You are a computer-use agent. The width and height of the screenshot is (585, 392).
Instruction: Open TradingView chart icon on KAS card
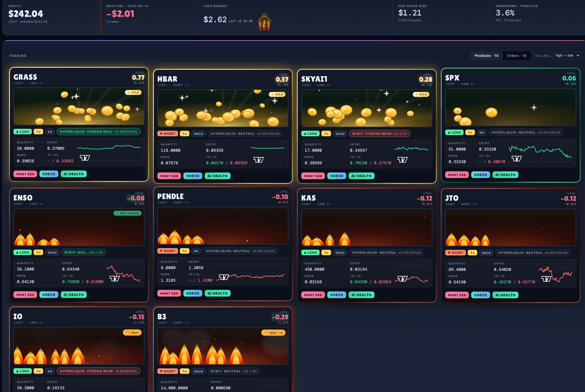click(403, 279)
